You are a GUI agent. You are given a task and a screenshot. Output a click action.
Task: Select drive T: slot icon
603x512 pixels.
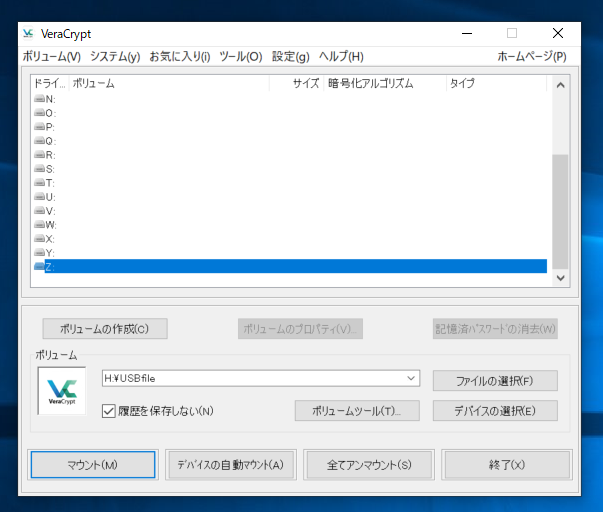coord(40,183)
